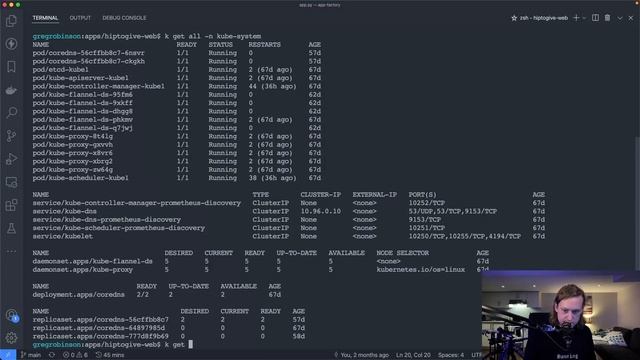Open the Manage gear icon
The image size is (640, 360).
11,338
